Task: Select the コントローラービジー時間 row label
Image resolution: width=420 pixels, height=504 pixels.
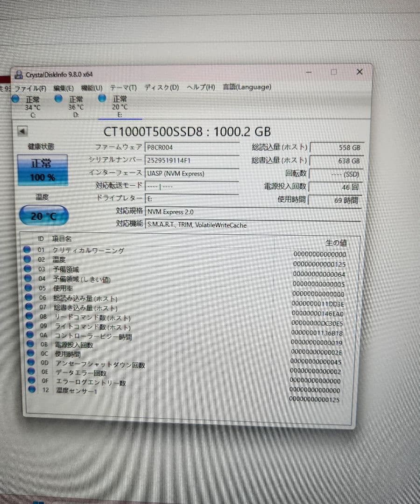Action: [x=93, y=336]
